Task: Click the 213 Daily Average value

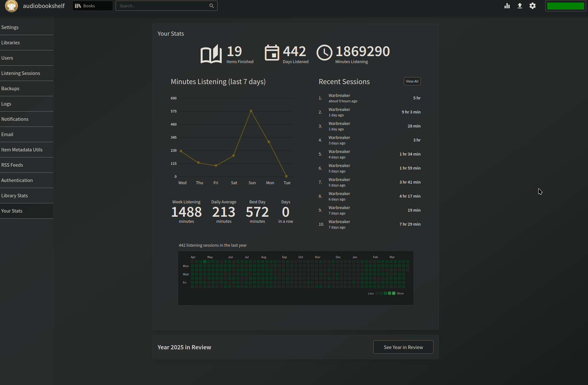Action: point(224,212)
